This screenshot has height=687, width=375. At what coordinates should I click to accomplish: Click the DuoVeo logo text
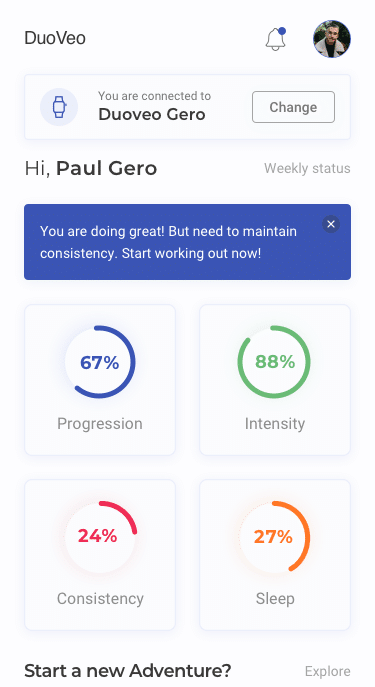(x=55, y=38)
